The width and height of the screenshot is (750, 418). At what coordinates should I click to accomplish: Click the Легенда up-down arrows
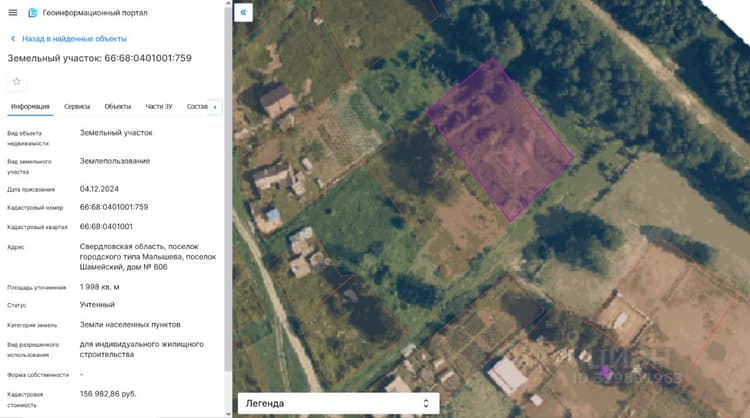point(426,403)
